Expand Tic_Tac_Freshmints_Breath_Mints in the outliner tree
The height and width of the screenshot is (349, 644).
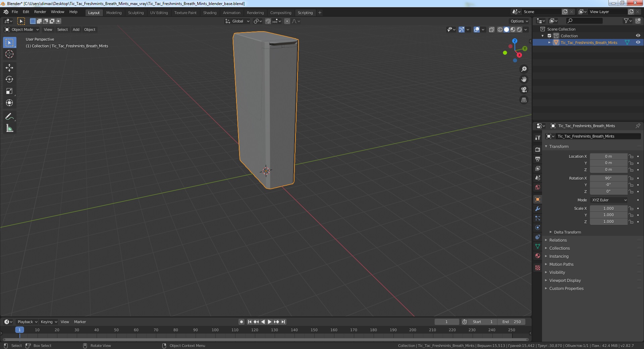[549, 43]
